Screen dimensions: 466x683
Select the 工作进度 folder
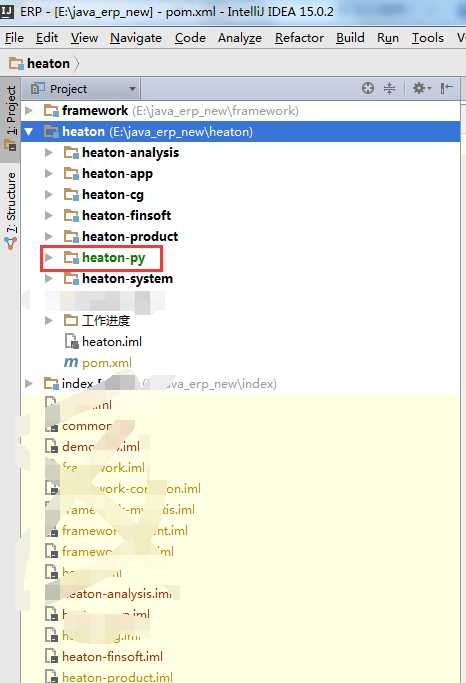pos(106,321)
